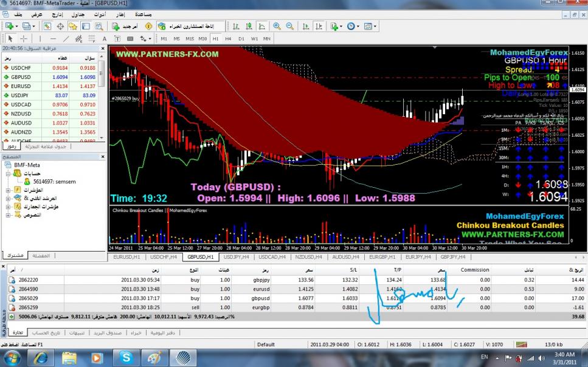Switch chart timeframe to H4
Screen dimensions: 588x367
(x=229, y=39)
